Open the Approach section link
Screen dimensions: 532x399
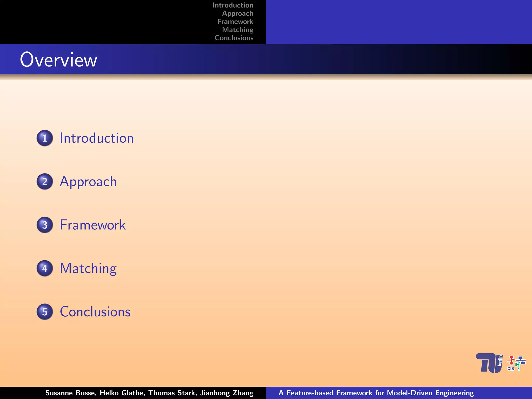click(x=88, y=181)
